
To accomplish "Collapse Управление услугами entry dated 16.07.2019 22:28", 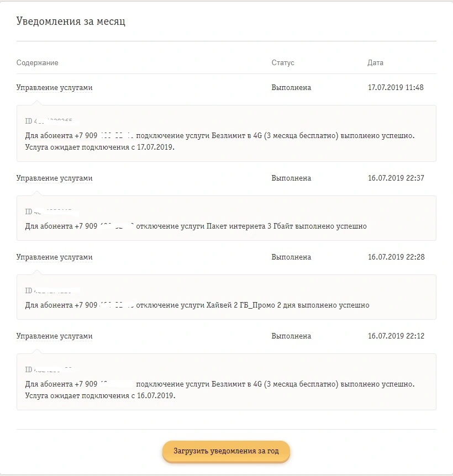I will click(x=54, y=257).
